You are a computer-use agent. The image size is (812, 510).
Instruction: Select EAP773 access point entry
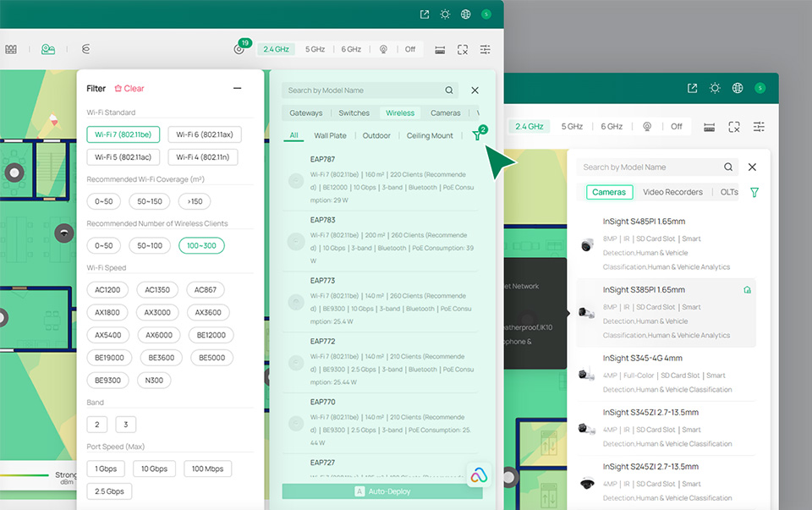tap(381, 301)
